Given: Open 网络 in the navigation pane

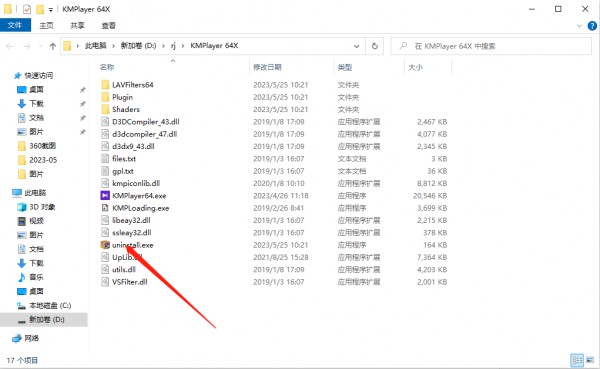Looking at the screenshot, I should pos(32,338).
